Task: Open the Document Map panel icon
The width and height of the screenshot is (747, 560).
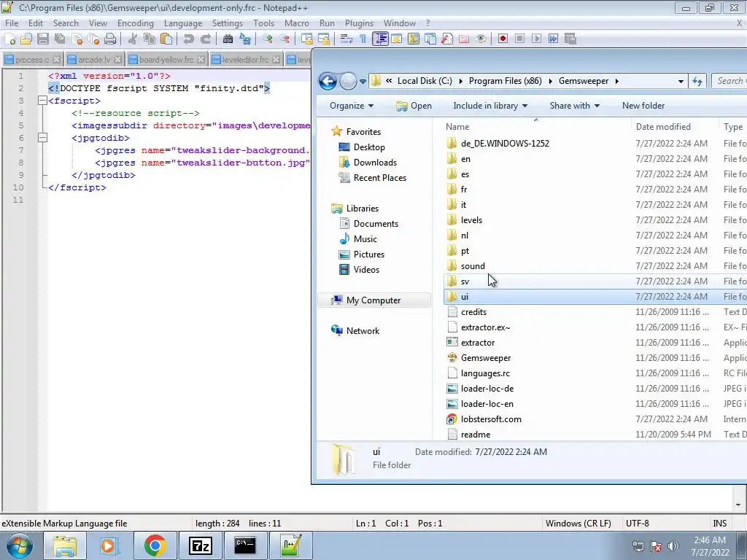Action: 414,39
